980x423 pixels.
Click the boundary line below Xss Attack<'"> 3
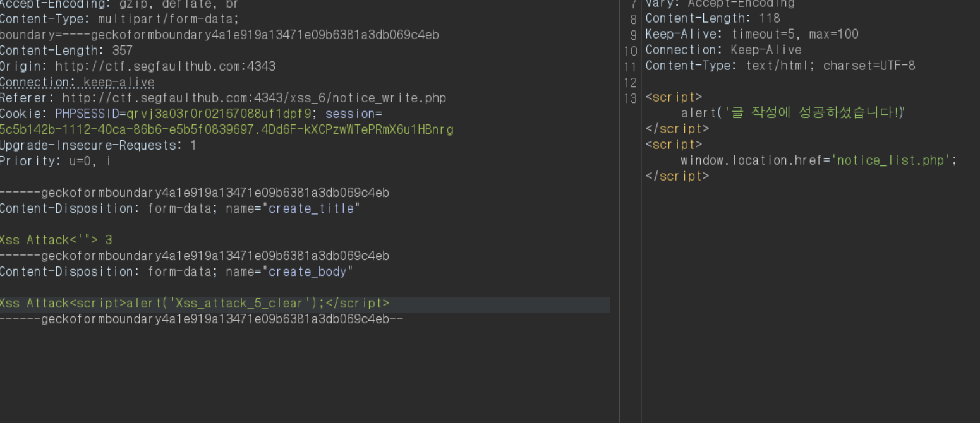(x=195, y=256)
